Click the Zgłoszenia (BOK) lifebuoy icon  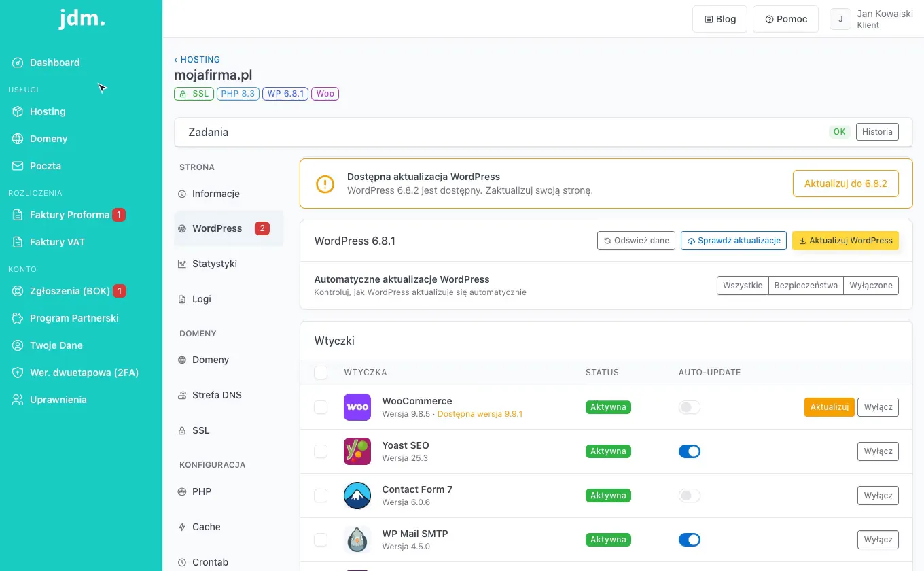click(x=18, y=291)
